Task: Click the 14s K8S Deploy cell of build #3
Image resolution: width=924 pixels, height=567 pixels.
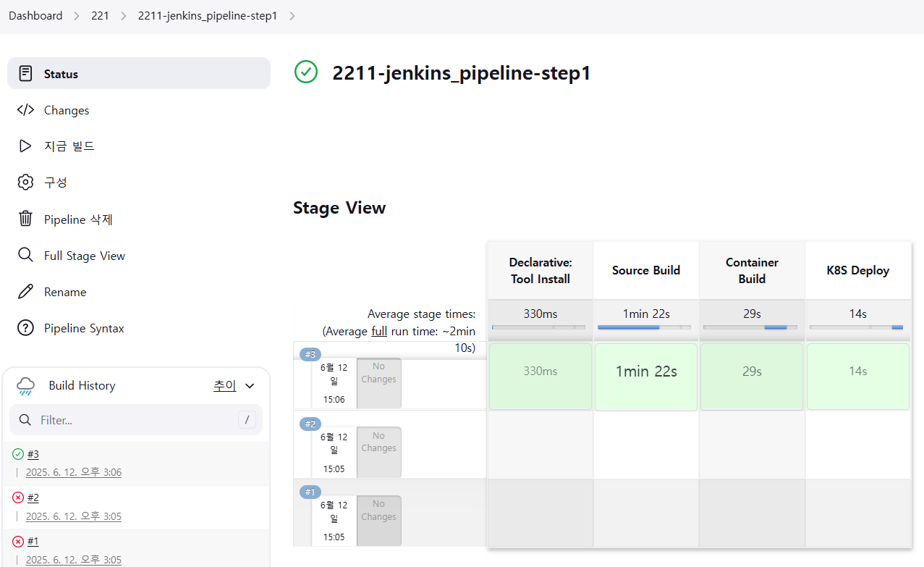Action: click(x=858, y=377)
